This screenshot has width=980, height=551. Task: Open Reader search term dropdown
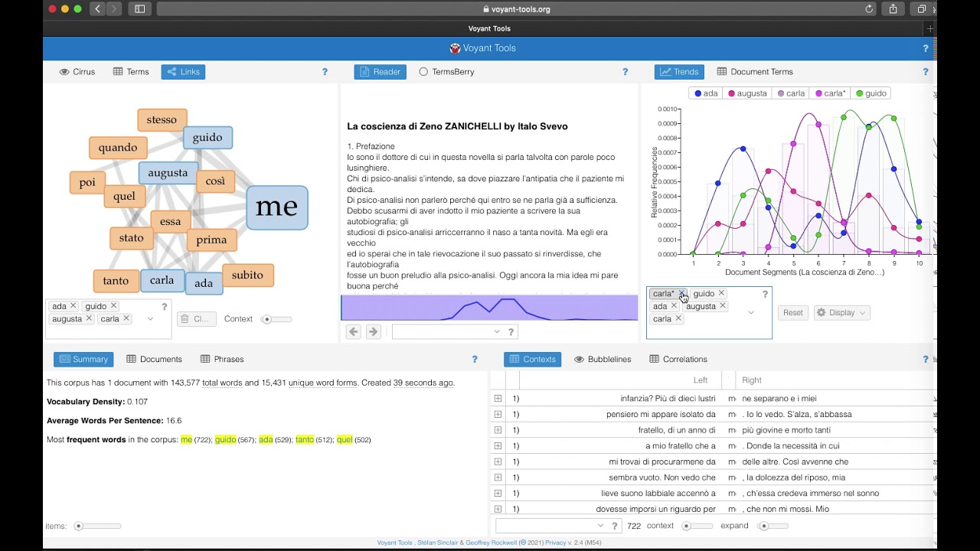[497, 331]
